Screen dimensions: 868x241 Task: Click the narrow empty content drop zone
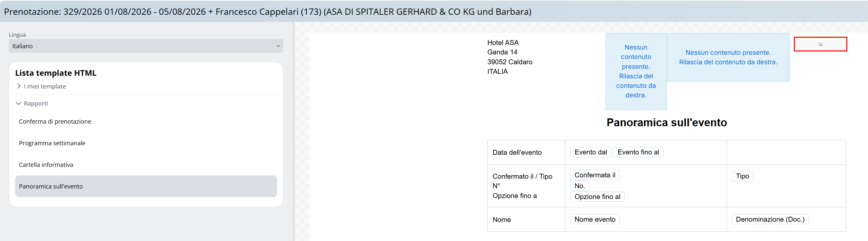pos(636,71)
